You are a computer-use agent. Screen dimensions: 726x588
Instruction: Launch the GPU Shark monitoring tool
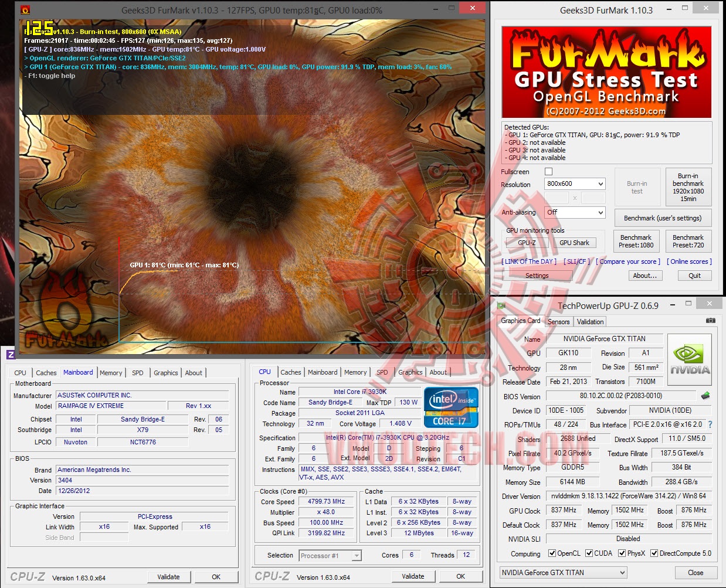coord(574,243)
